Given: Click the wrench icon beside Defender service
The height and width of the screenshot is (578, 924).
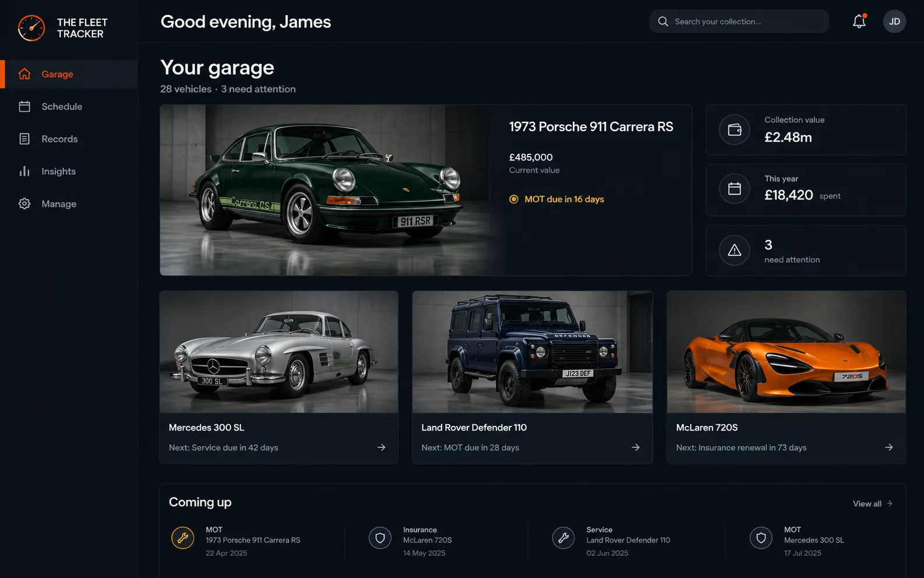Looking at the screenshot, I should [563, 538].
